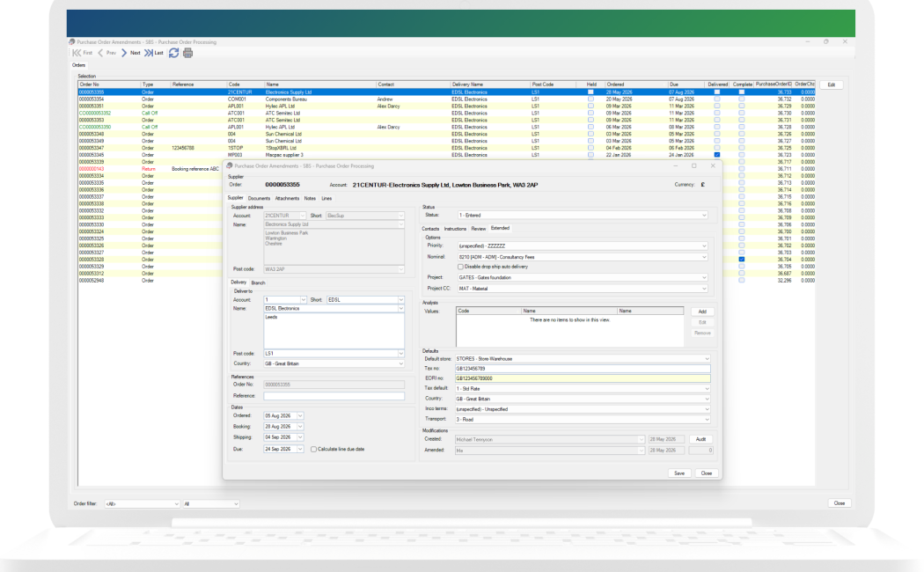Viewport: 924px width, 572px height.
Task: Open the Deliver to Post code dropdown
Action: [x=400, y=354]
